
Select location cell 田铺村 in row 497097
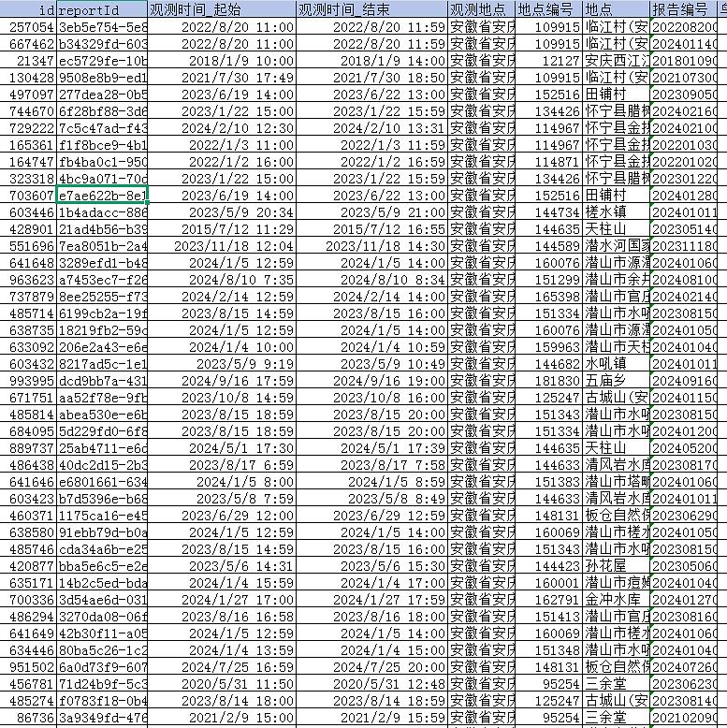616,95
